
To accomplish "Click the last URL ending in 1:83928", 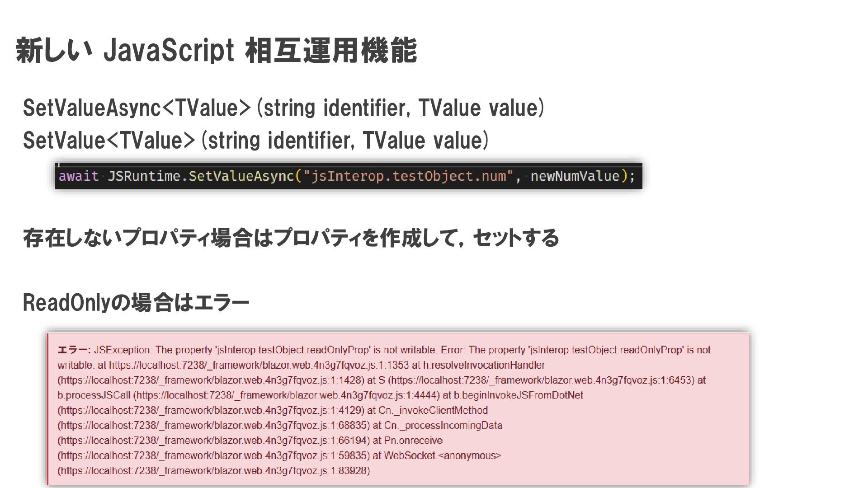I will 213,471.
